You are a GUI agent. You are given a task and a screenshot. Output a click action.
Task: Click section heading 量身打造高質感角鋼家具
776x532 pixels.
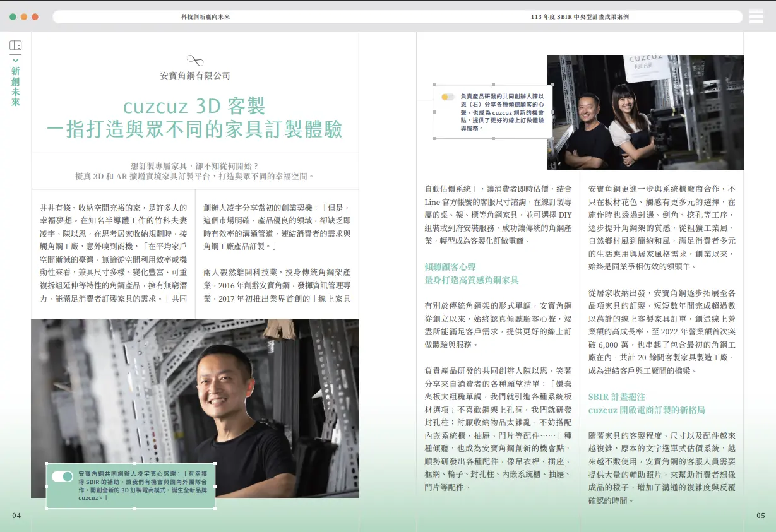(x=472, y=280)
